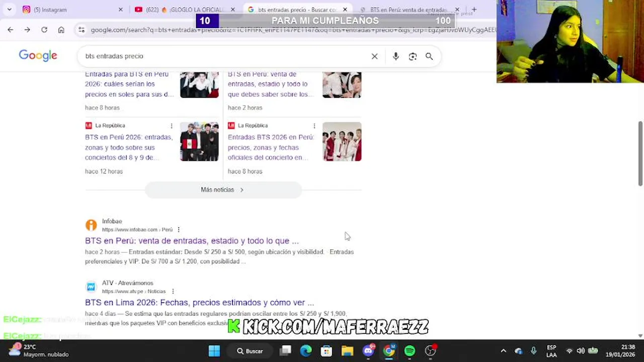Open the browser home page
The image size is (644, 362).
61,30
